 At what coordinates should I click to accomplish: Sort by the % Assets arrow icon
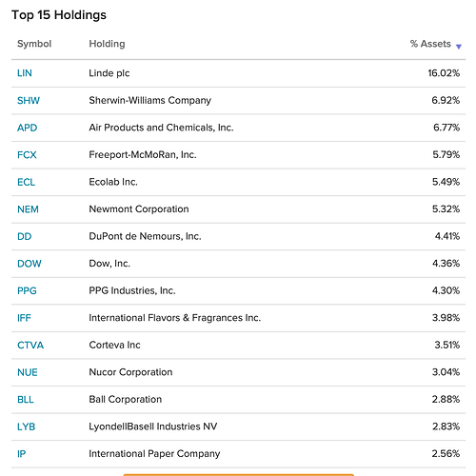pos(459,47)
